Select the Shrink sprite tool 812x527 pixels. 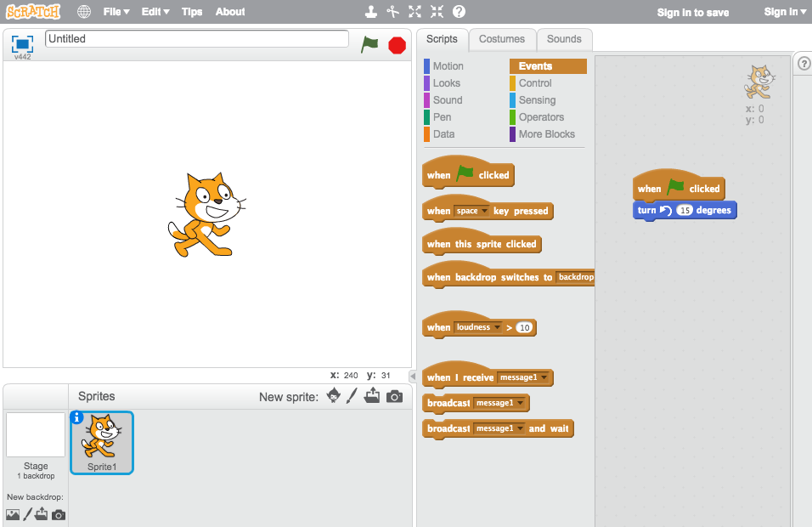(x=437, y=11)
